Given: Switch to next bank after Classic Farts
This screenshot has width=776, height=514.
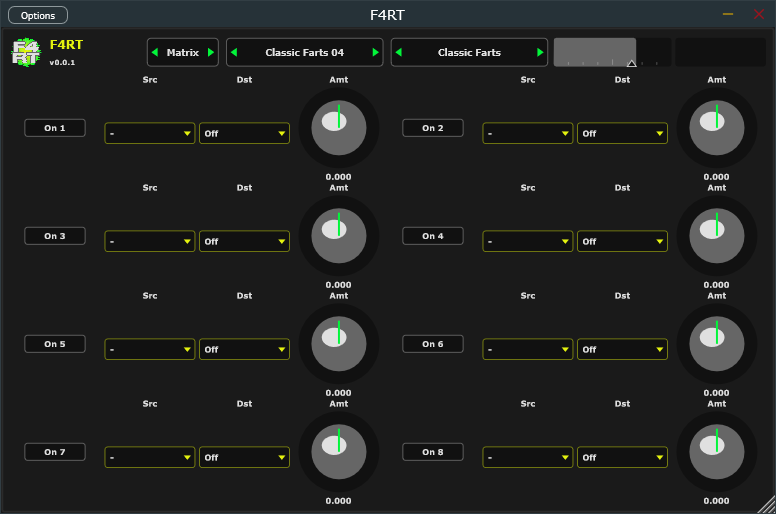Looking at the screenshot, I should (540, 52).
